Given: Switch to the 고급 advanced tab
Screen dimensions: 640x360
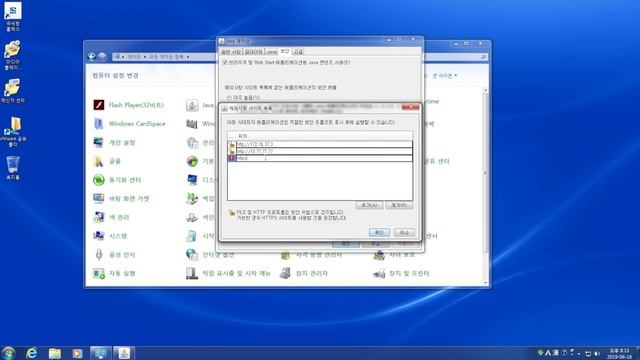Looking at the screenshot, I should 298,52.
